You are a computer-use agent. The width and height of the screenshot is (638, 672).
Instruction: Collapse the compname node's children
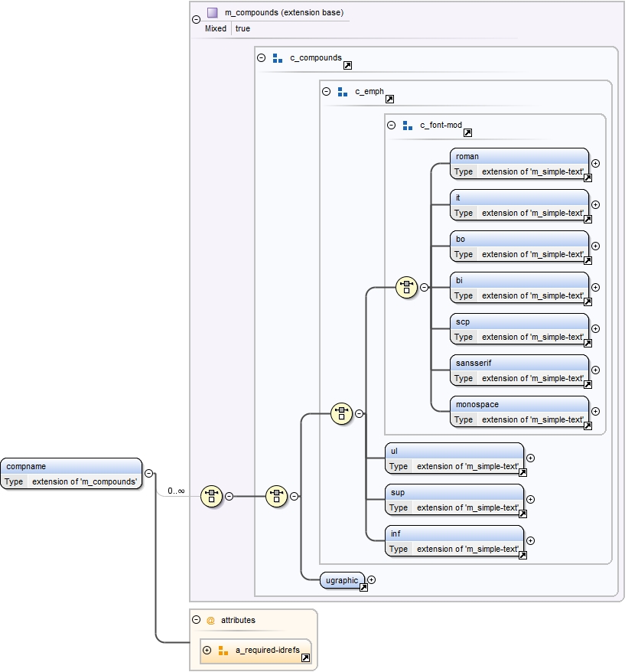coord(148,473)
